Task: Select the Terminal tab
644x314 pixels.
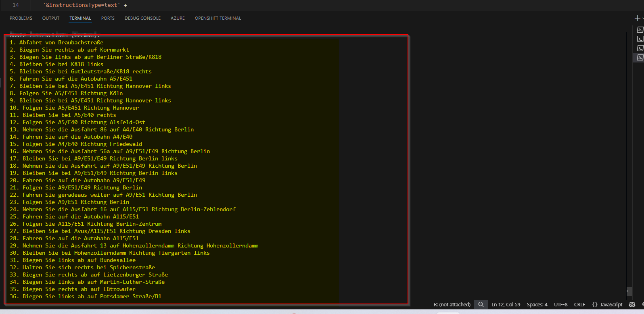Action: point(80,18)
